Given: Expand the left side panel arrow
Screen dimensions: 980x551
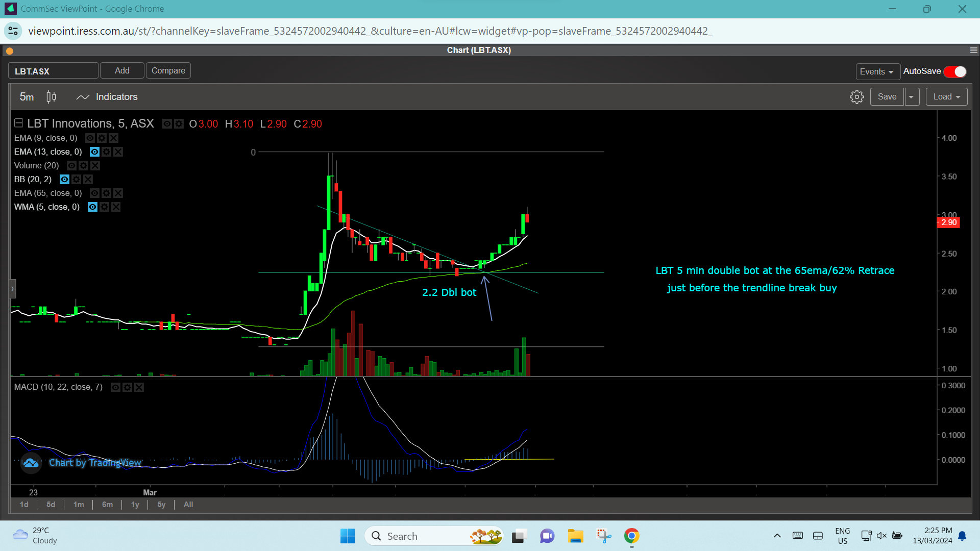Looking at the screenshot, I should tap(13, 289).
